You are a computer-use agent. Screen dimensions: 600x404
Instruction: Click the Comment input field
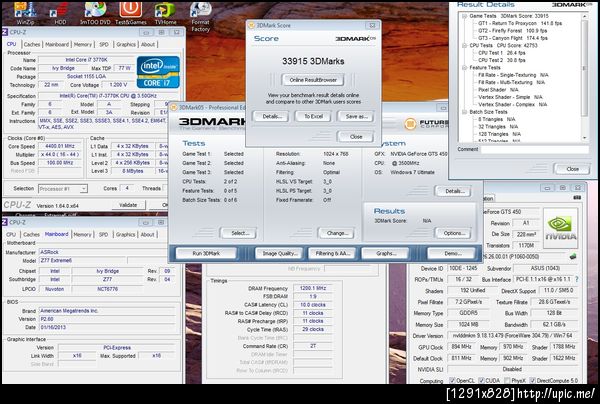[535, 149]
